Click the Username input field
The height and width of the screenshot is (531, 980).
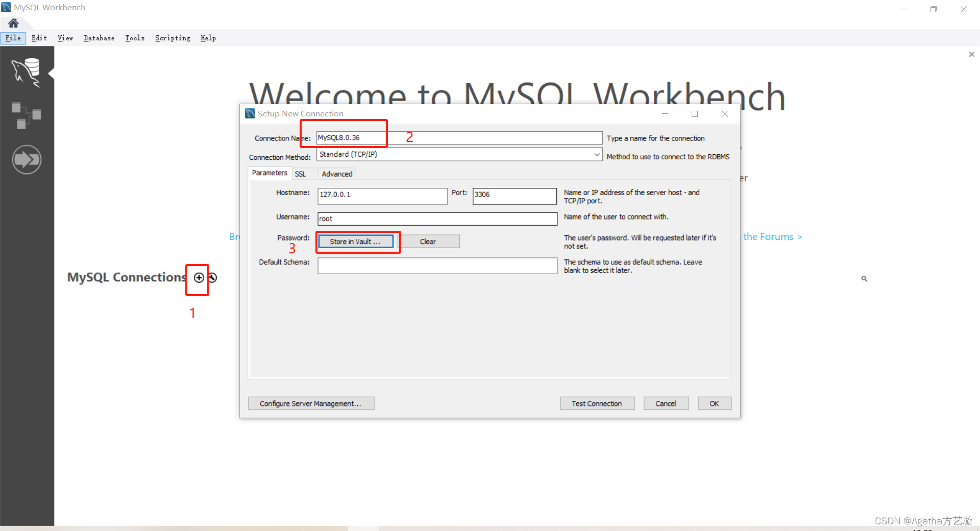(x=437, y=219)
